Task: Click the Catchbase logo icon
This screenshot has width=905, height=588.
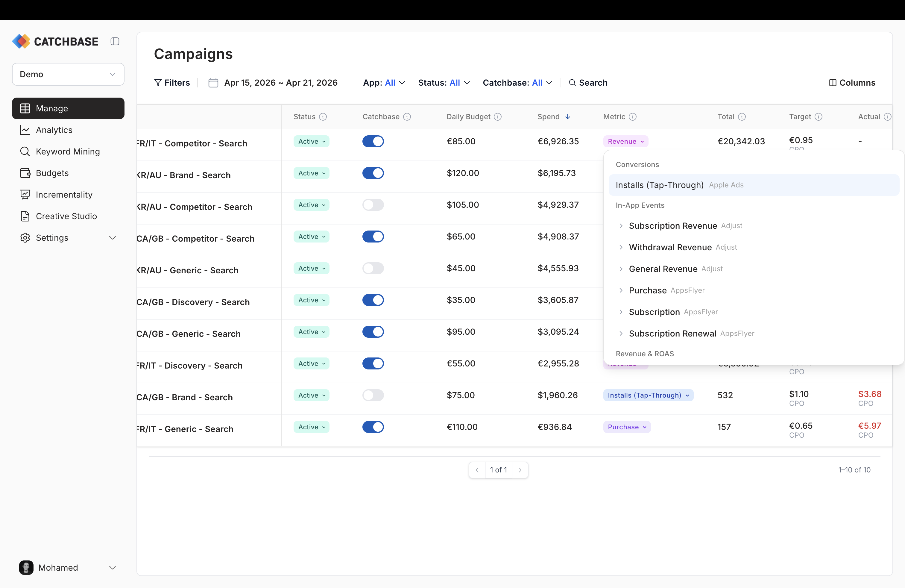Action: tap(21, 41)
